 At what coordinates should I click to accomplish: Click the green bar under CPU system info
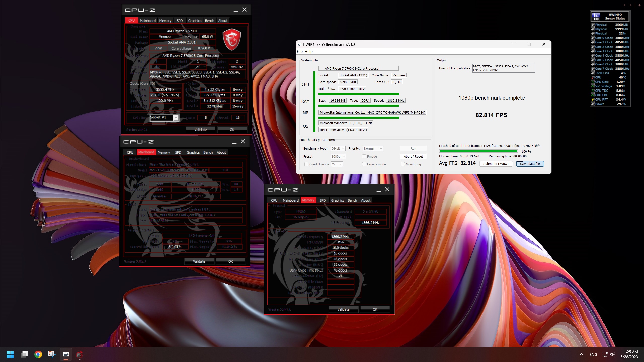click(358, 94)
